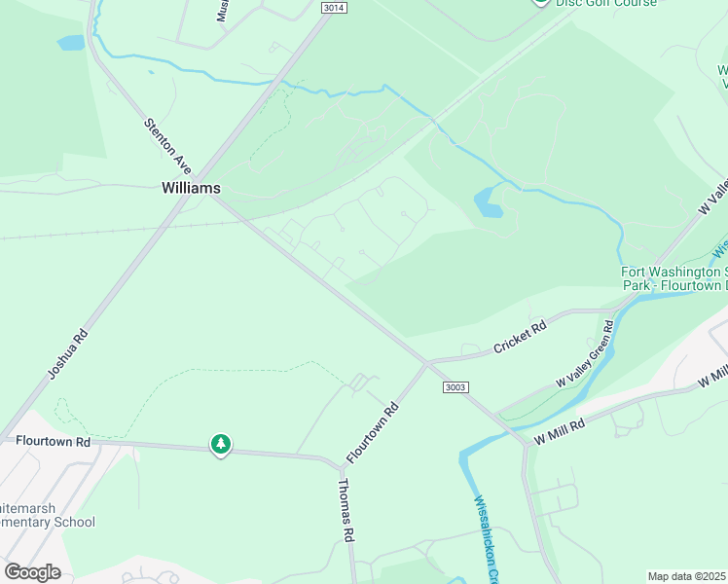Image resolution: width=728 pixels, height=584 pixels.
Task: Click the W Valley Green Rd label
Action: click(585, 353)
